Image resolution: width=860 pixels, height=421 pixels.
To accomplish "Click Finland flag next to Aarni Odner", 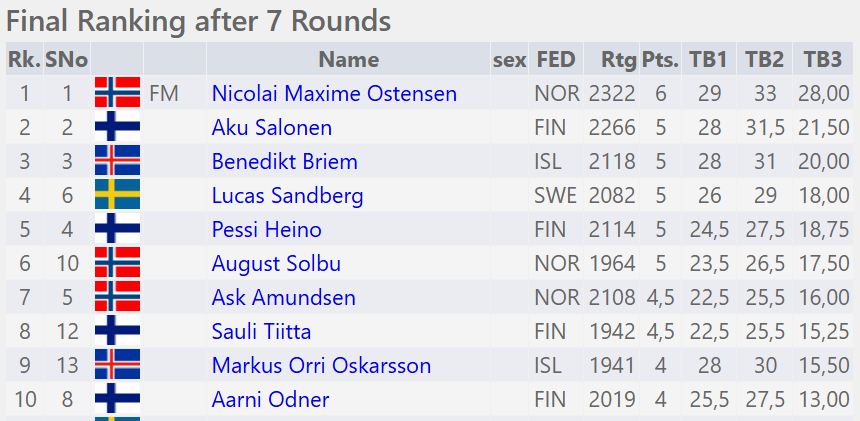I will tap(117, 400).
